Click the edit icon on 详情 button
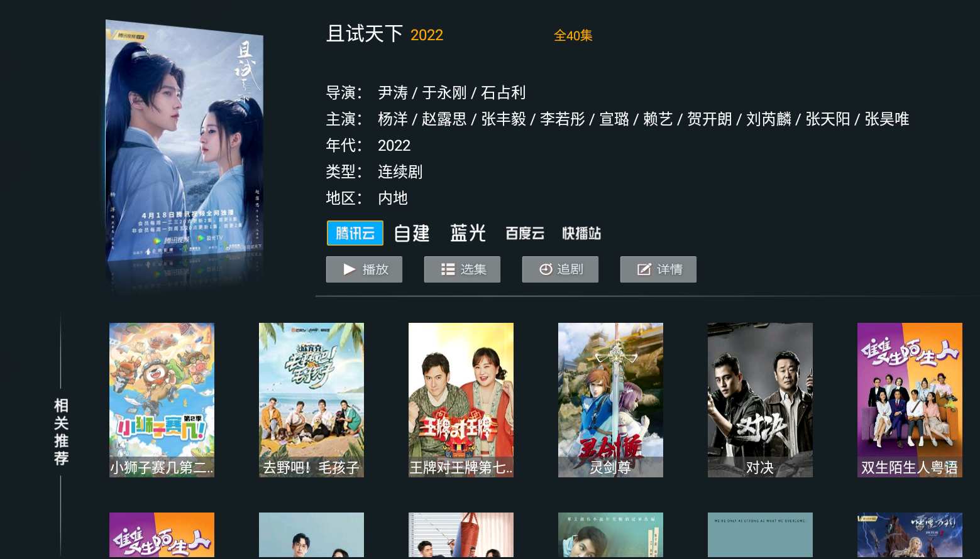The width and height of the screenshot is (980, 559). point(644,269)
